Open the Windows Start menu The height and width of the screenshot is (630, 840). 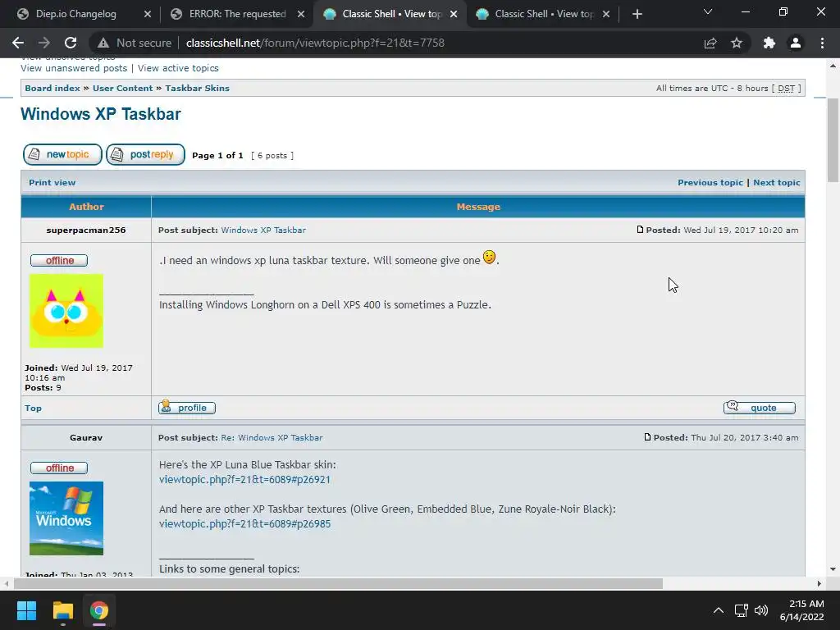(26, 610)
